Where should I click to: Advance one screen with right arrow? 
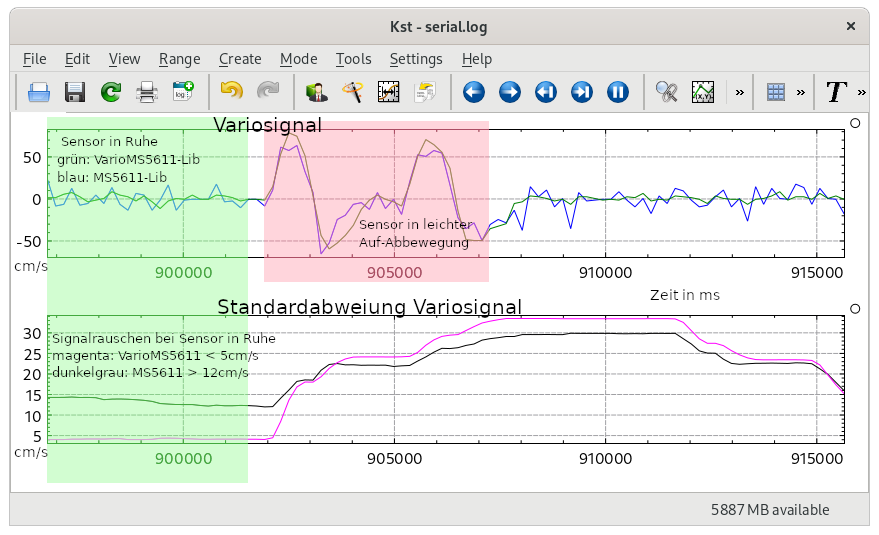click(510, 92)
